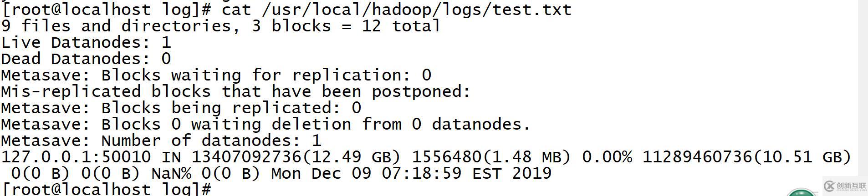Click the 11289460736(10.51 GB) remaining value
This screenshot has width=868, height=196.
tap(746, 157)
